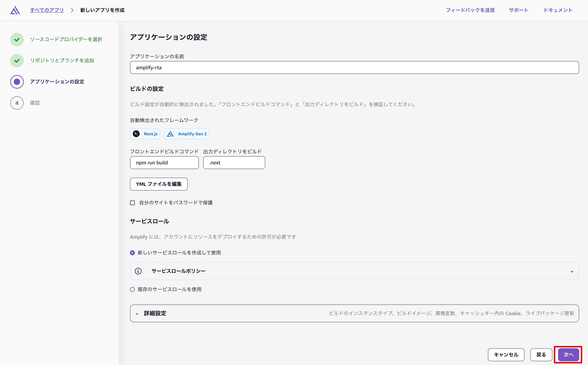
Task: Enable 自分のサイトをパスワードで保護 checkbox
Action: click(x=132, y=203)
